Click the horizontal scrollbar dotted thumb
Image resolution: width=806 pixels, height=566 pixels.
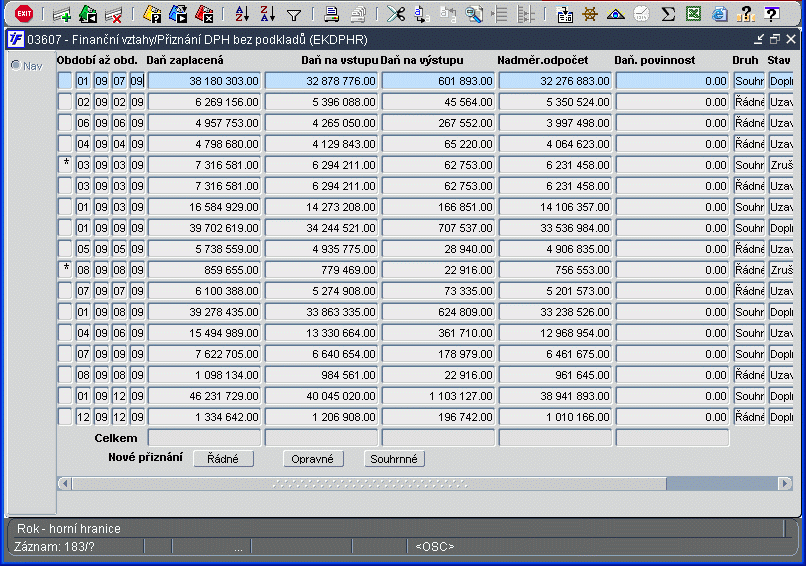370,484
